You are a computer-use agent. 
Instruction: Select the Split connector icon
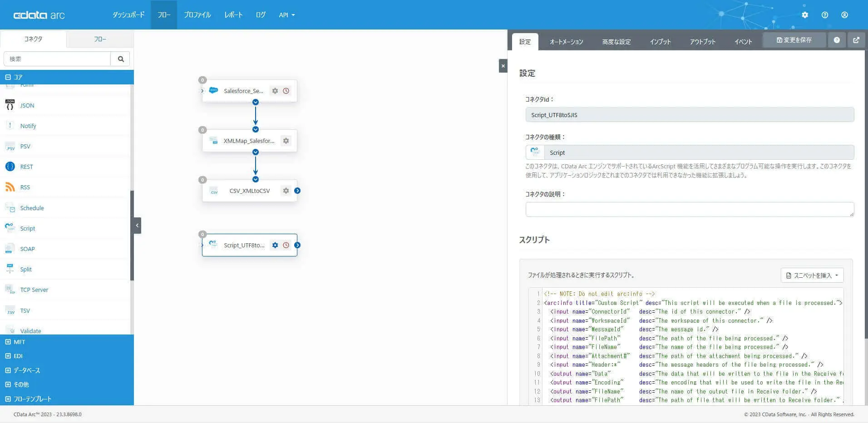pos(10,269)
